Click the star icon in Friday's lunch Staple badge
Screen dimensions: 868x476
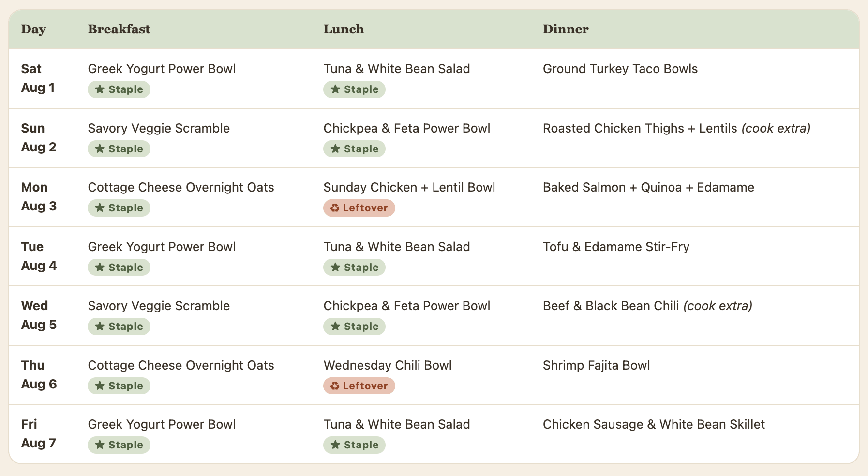coord(335,445)
